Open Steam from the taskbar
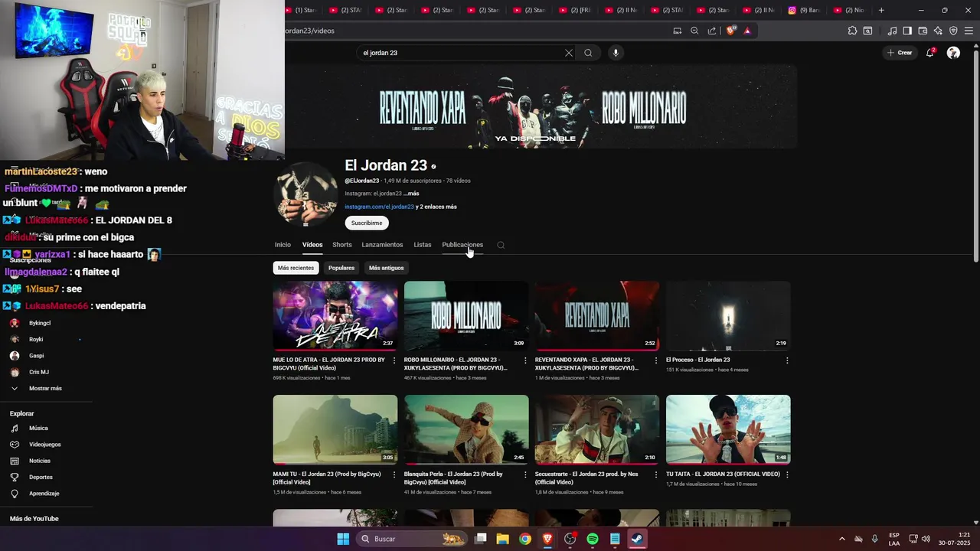The width and height of the screenshot is (980, 551). pyautogui.click(x=637, y=539)
